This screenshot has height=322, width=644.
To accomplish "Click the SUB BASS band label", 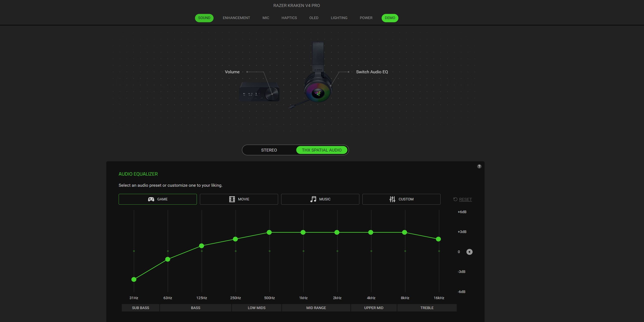I will [x=141, y=308].
